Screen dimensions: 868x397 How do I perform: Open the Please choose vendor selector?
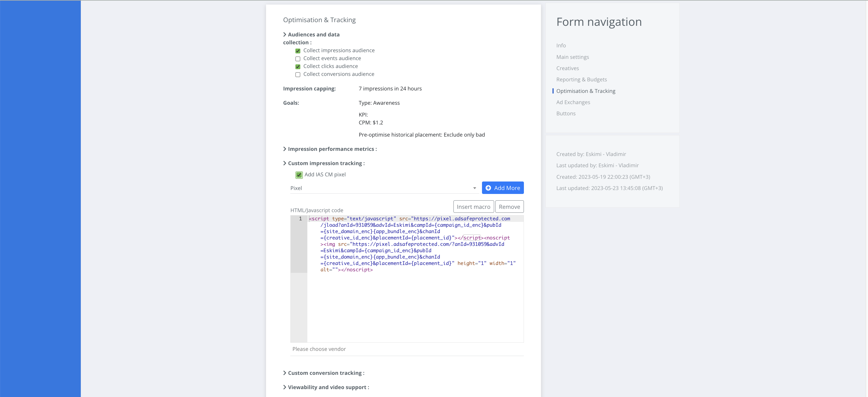[407, 349]
